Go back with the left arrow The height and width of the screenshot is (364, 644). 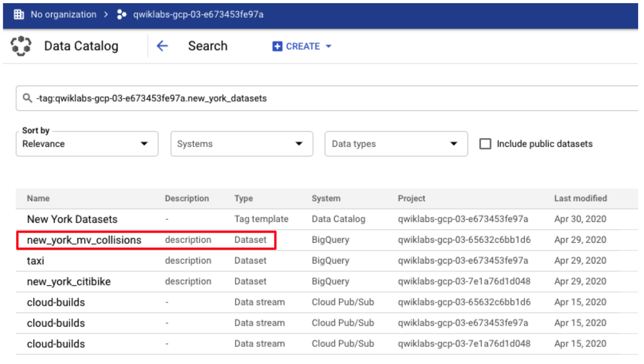162,46
